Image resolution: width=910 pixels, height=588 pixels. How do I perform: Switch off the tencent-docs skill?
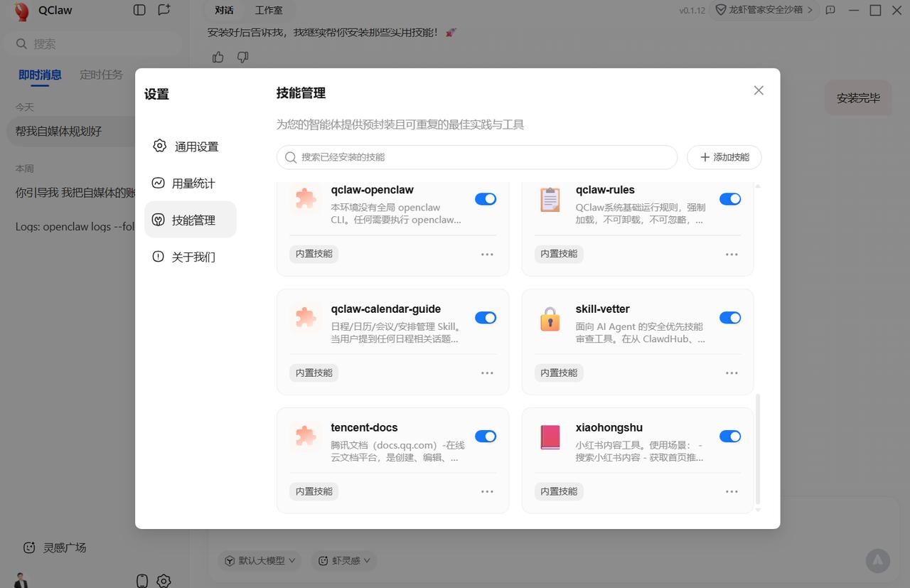(x=486, y=437)
